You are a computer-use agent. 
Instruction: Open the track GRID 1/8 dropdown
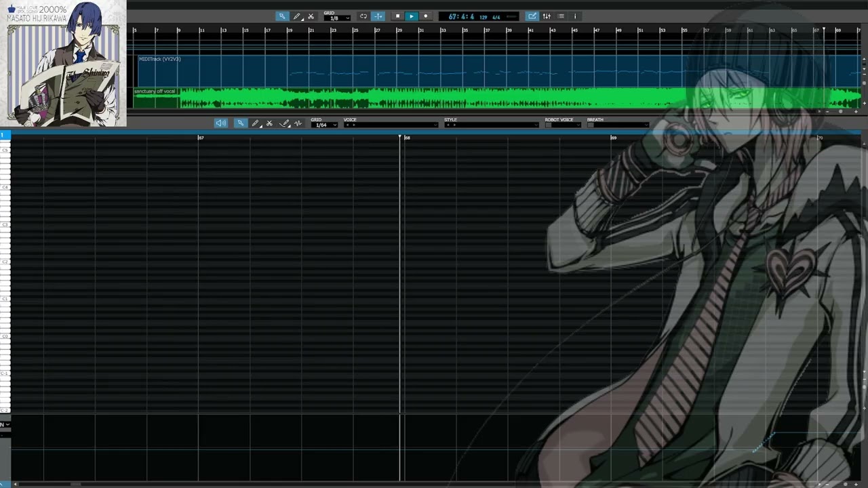[336, 18]
